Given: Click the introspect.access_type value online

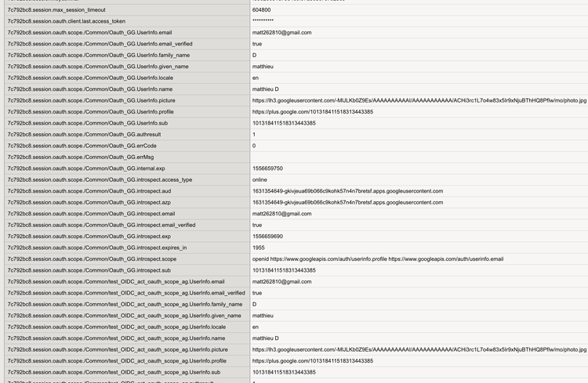Looking at the screenshot, I should pyautogui.click(x=260, y=179).
